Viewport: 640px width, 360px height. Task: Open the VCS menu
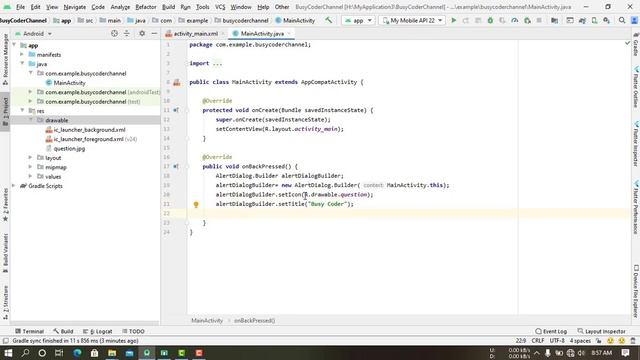point(220,7)
